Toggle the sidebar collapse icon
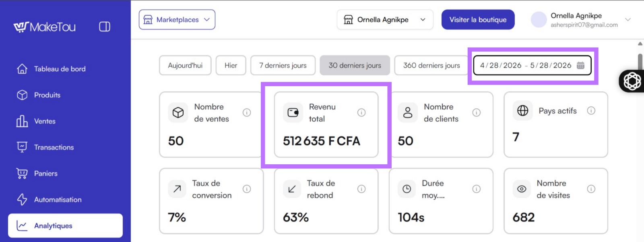Image resolution: width=644 pixels, height=242 pixels. tap(105, 27)
